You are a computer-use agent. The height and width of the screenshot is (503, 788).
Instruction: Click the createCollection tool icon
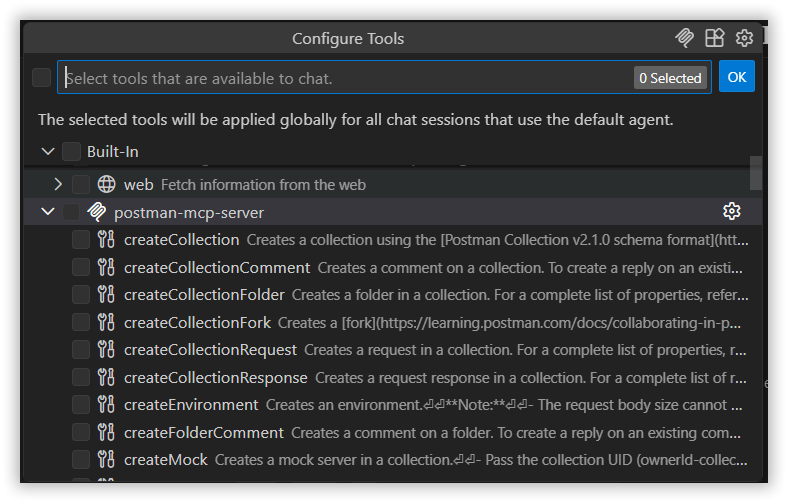tap(107, 239)
